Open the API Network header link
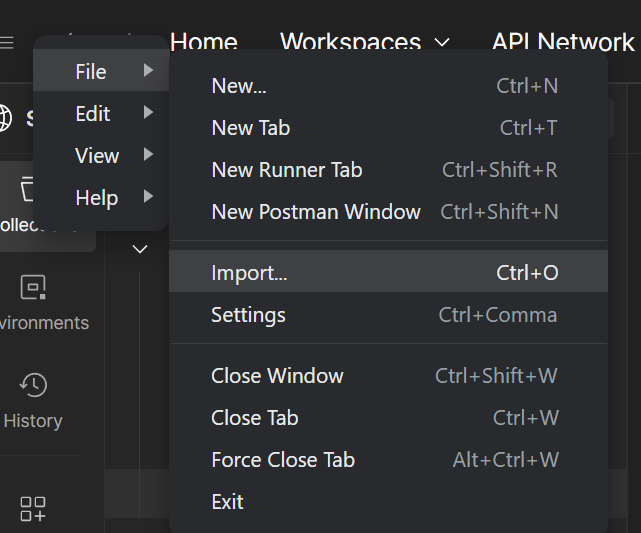Viewport: 641px width, 533px height. pyautogui.click(x=563, y=41)
